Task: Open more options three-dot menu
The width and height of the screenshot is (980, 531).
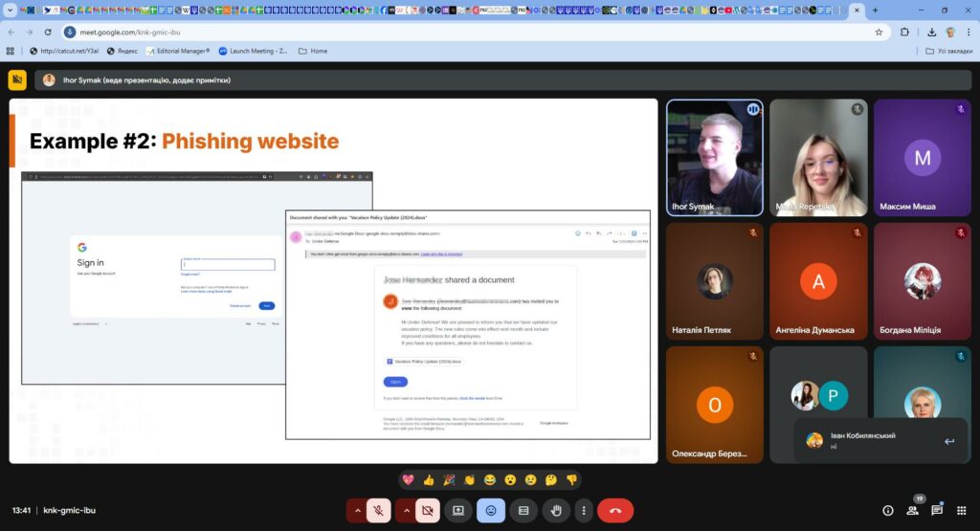Action: point(583,511)
